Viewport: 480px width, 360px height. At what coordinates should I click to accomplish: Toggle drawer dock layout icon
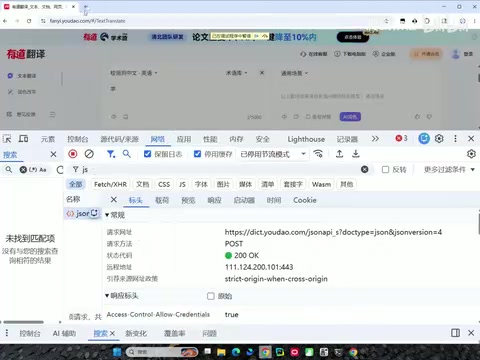(455, 333)
